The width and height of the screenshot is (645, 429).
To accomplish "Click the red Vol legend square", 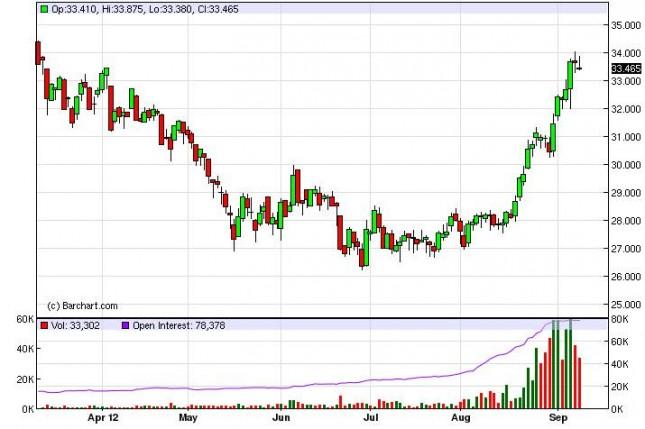I will 44,326.
